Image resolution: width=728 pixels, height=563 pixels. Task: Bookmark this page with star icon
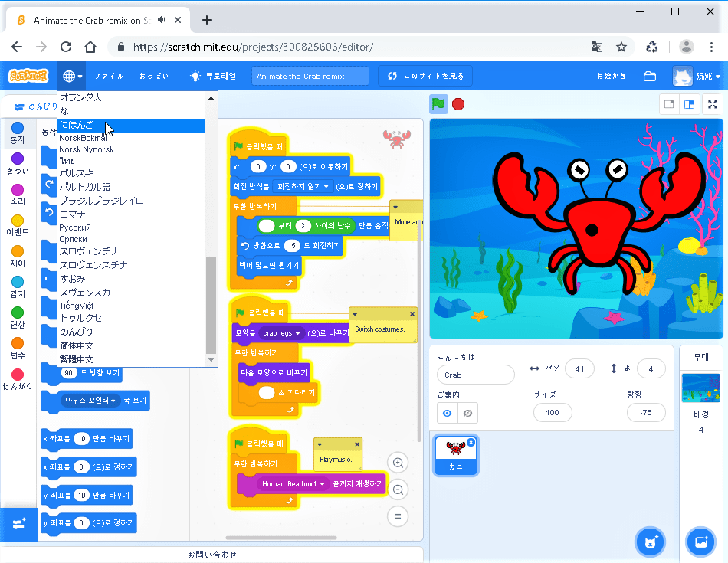621,47
